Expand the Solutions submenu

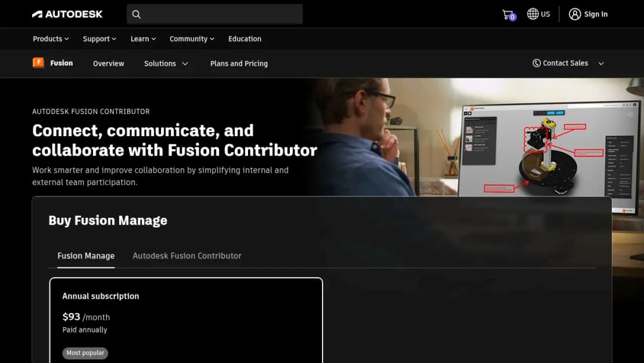point(166,63)
